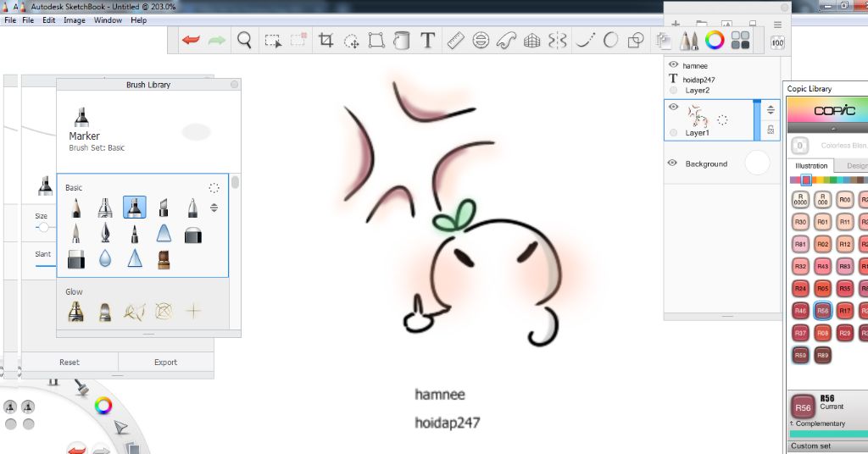Open Layer1 blend mode up-down arrows
This screenshot has height=454, width=868.
(771, 110)
